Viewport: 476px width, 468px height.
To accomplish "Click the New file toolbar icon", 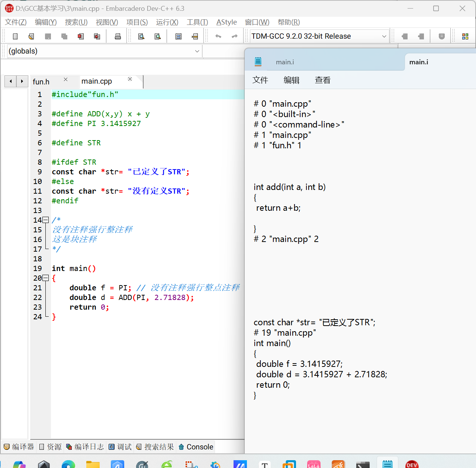I will click(15, 36).
